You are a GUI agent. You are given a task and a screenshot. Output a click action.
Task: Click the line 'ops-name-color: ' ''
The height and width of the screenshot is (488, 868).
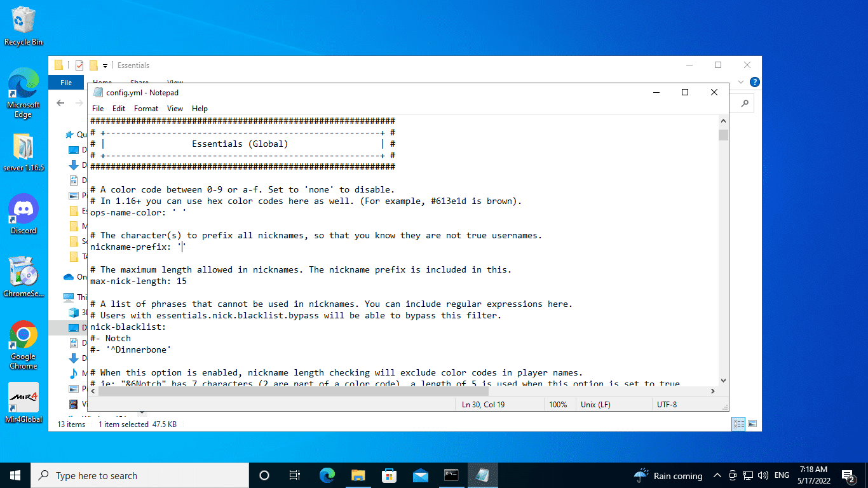[x=139, y=212]
